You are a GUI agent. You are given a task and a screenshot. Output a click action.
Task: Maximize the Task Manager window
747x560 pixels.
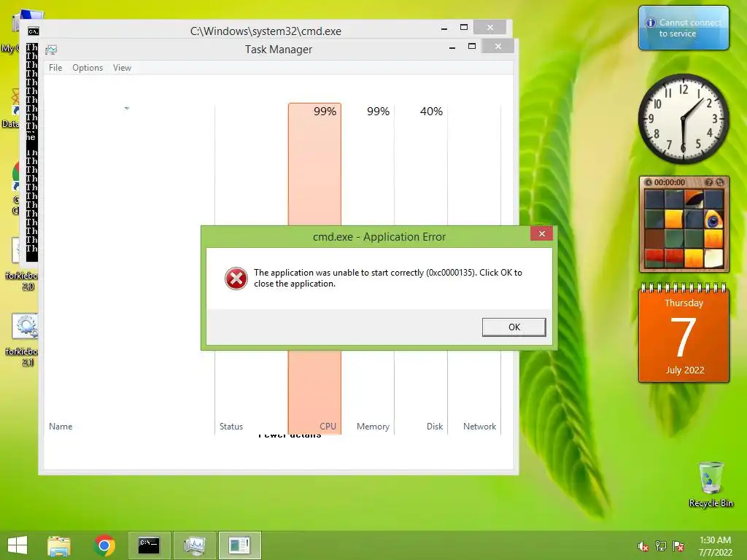tap(472, 46)
